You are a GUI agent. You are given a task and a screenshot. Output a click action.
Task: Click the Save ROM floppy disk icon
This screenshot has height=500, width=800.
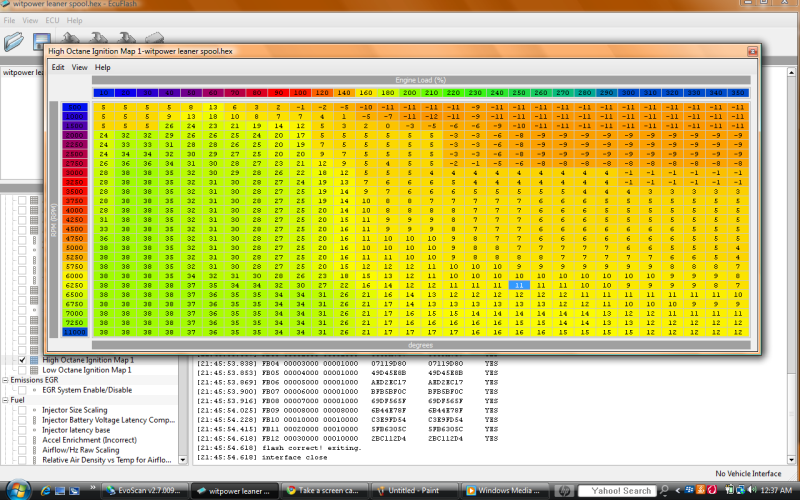tap(41, 42)
